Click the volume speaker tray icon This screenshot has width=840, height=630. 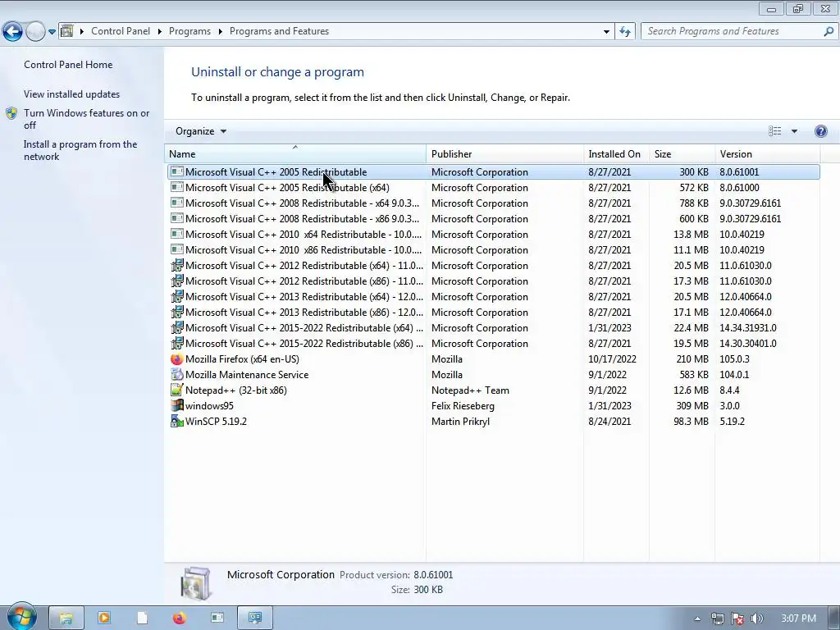757,619
